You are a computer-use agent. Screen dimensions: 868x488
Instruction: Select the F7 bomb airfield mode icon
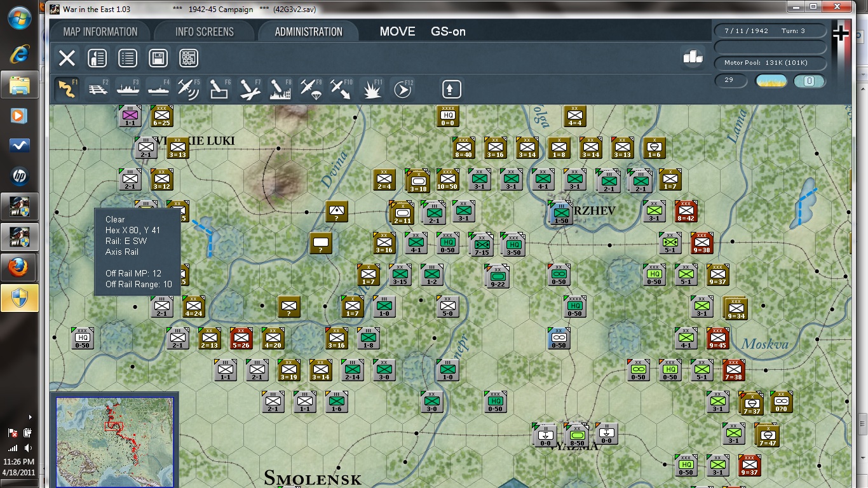click(x=250, y=89)
